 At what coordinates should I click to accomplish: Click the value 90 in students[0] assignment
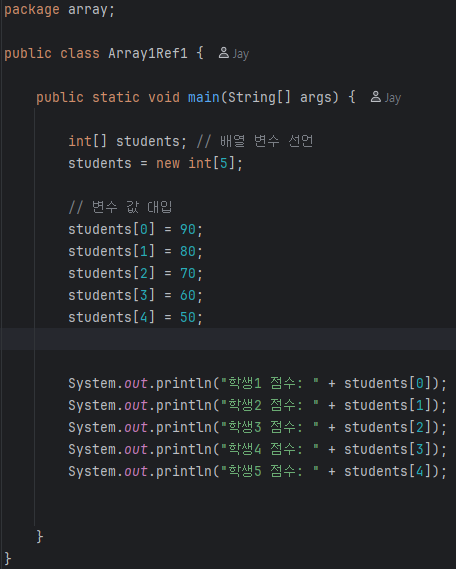(x=188, y=229)
